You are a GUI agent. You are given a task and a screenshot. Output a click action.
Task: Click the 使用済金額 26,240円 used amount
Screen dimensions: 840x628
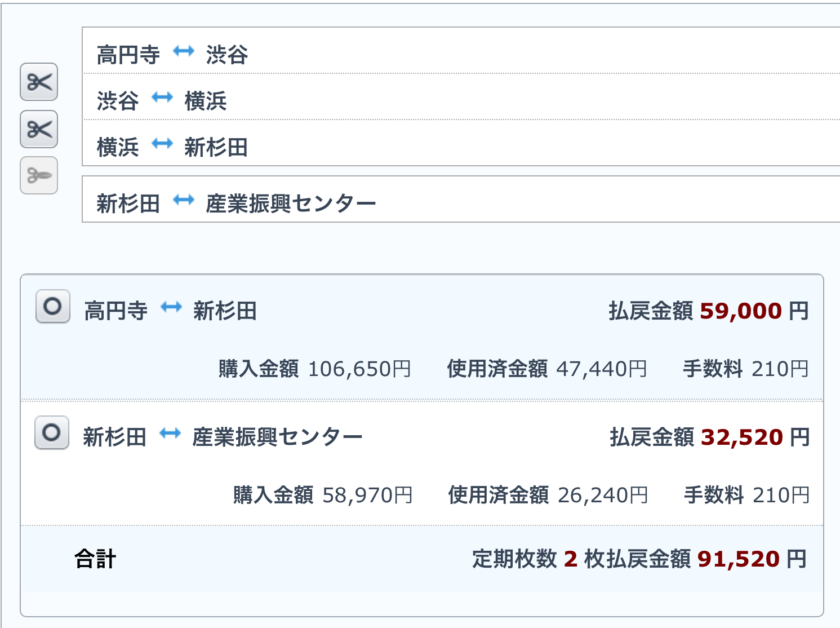point(547,495)
